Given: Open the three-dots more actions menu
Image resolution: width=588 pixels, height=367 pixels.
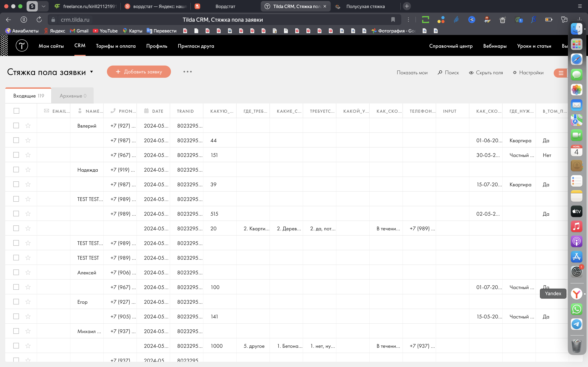Looking at the screenshot, I should click(x=187, y=72).
